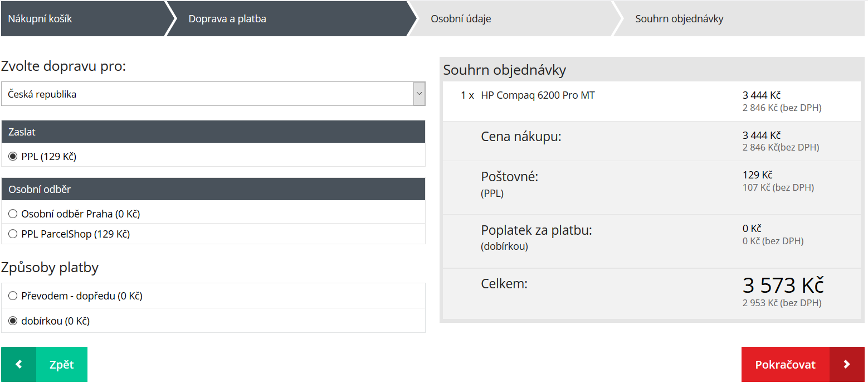The width and height of the screenshot is (868, 387).
Task: Click HP Compaq 6200 Pro MT product name
Action: (x=538, y=95)
